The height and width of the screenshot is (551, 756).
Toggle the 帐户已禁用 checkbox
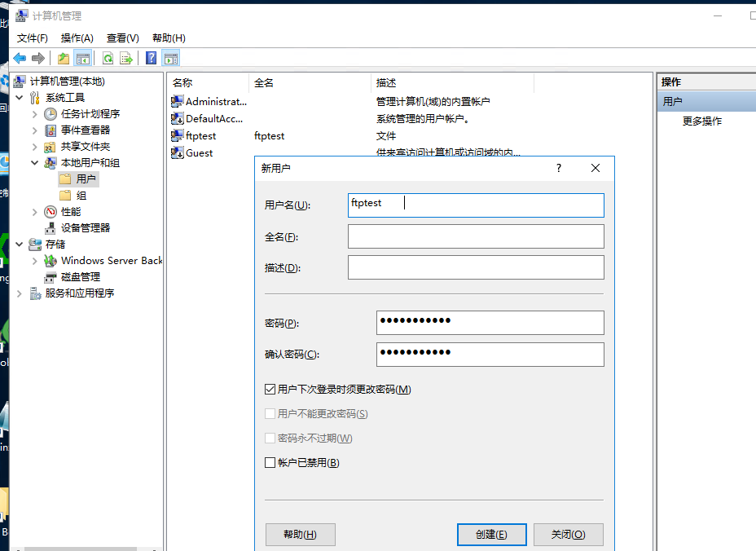pyautogui.click(x=270, y=463)
